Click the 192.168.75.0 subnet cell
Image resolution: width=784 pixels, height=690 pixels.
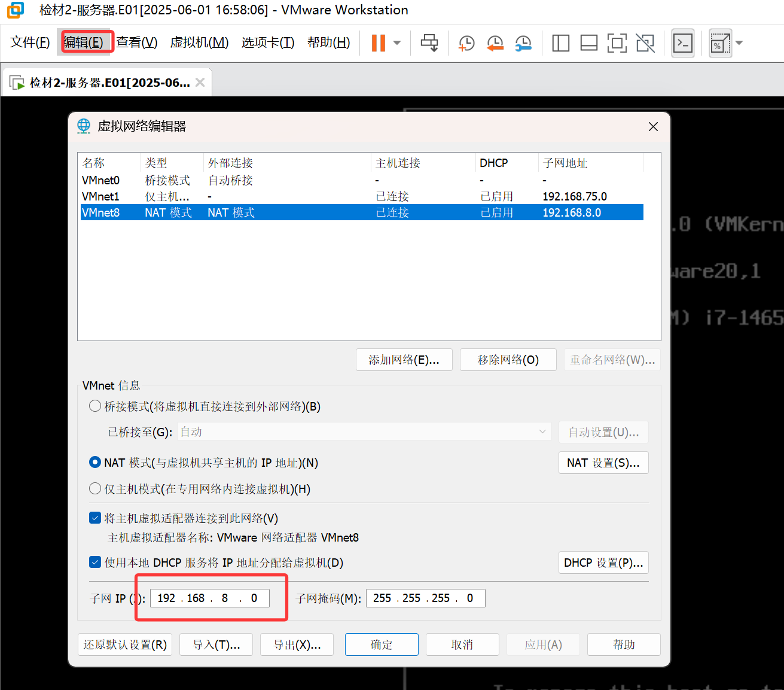575,196
